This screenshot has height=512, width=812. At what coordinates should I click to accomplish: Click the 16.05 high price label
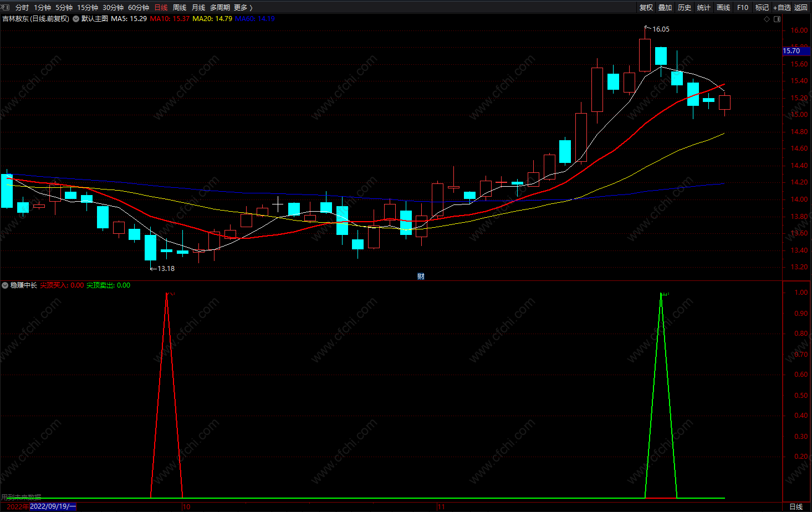coord(661,29)
